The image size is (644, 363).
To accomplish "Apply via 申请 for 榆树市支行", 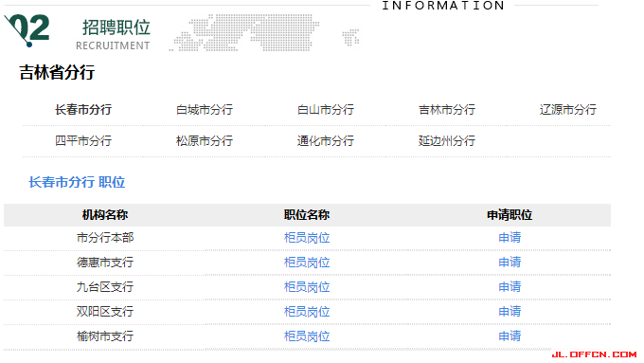I will [x=510, y=336].
